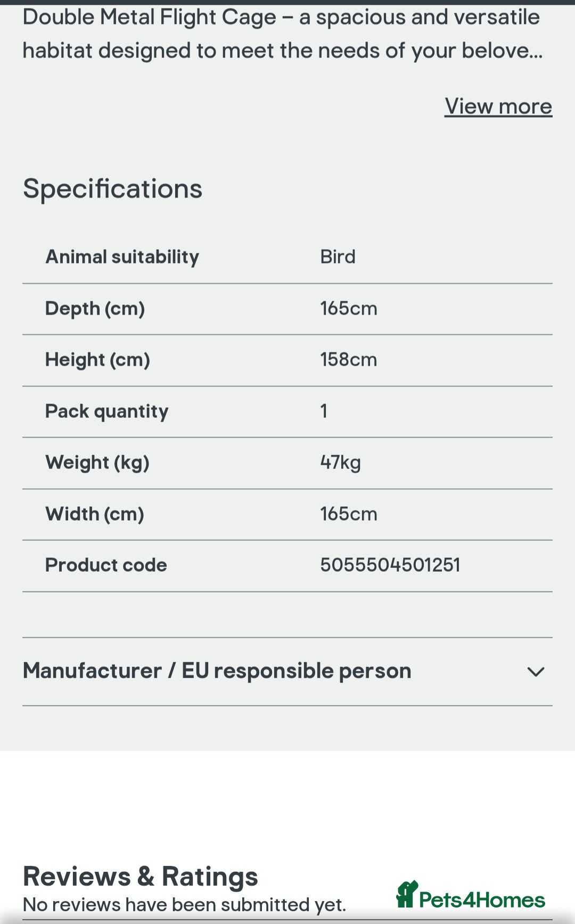Open the View more link
575x924 pixels.
click(x=498, y=106)
